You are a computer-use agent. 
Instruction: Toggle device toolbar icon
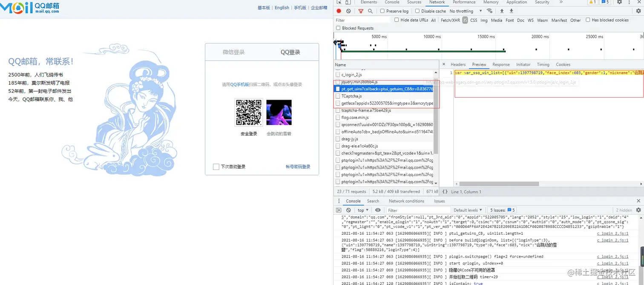point(348,2)
